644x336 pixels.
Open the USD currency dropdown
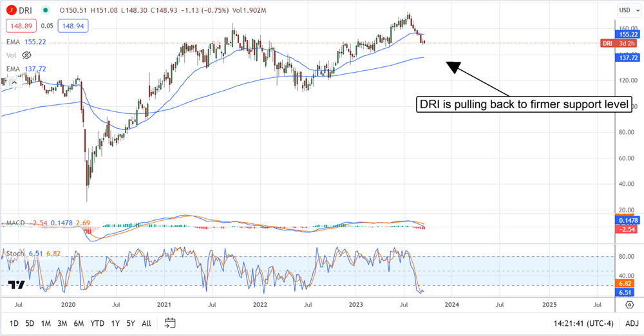(627, 10)
